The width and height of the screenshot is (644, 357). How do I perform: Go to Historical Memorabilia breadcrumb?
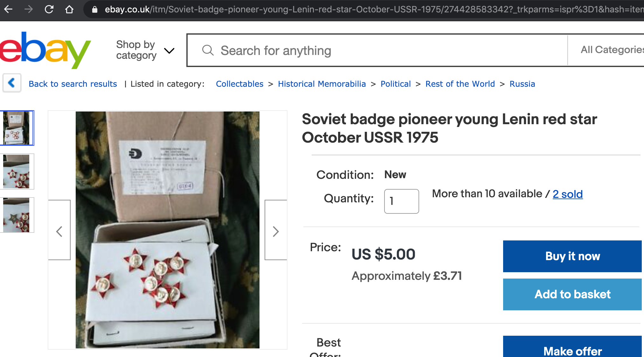pos(322,84)
